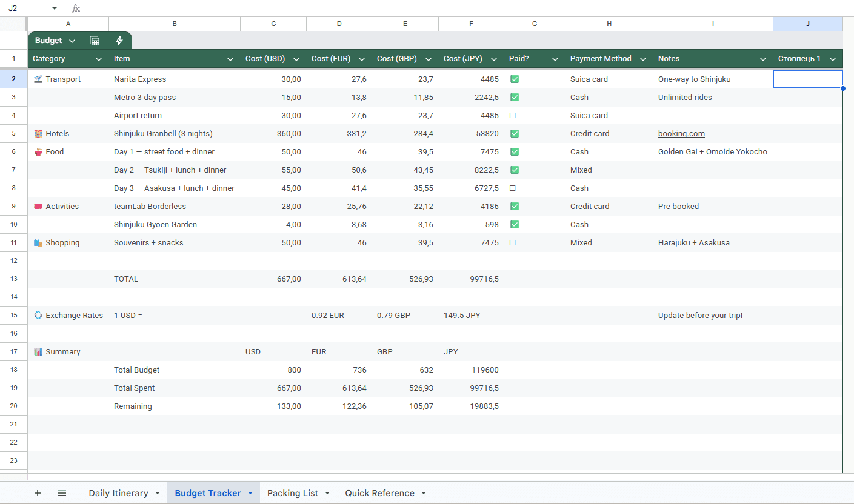Open the Payment Method filter dropdown
The height and width of the screenshot is (504, 854).
[643, 59]
